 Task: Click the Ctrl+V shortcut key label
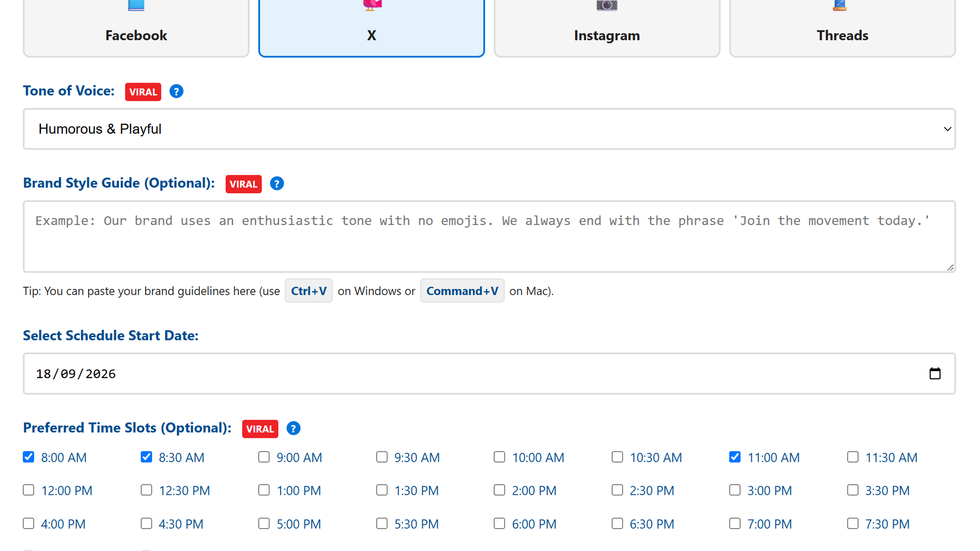pos(309,291)
